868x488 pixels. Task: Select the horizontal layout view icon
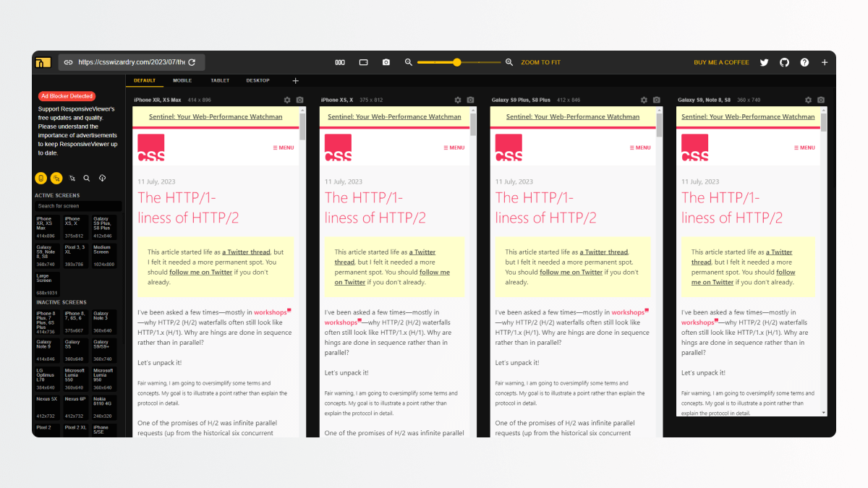coord(363,62)
